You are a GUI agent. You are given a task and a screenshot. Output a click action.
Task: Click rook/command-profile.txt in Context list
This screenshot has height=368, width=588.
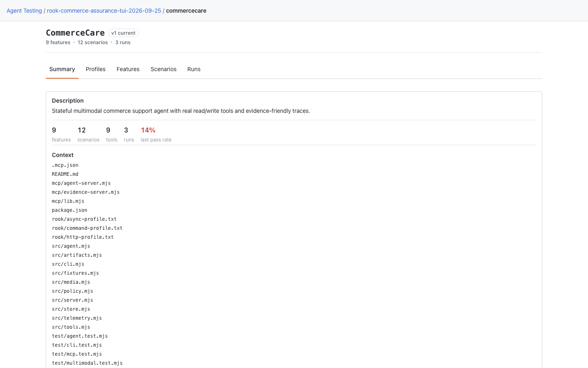pos(87,228)
